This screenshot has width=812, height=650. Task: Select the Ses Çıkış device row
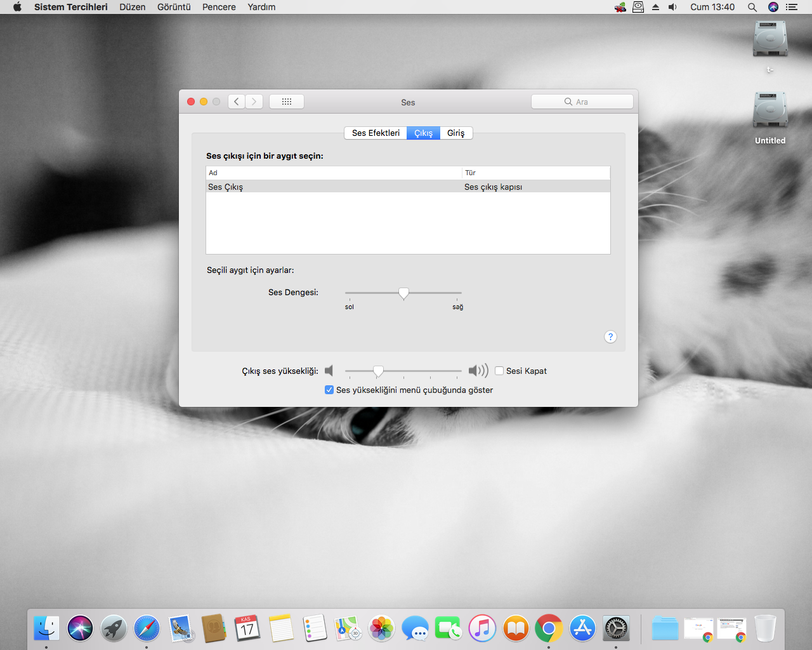[408, 187]
